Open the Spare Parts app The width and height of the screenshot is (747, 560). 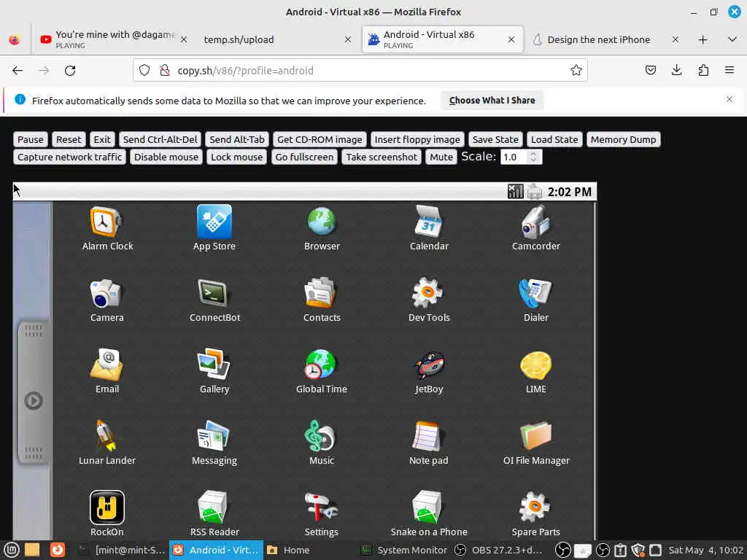coord(536,514)
